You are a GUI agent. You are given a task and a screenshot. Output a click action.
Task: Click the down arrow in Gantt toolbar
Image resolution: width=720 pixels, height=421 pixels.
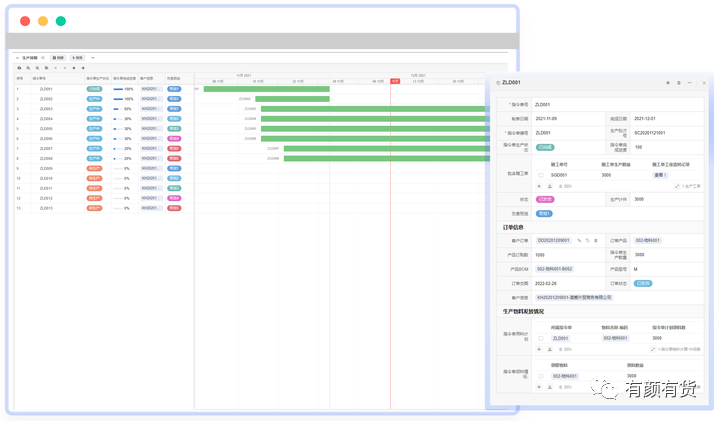click(56, 68)
